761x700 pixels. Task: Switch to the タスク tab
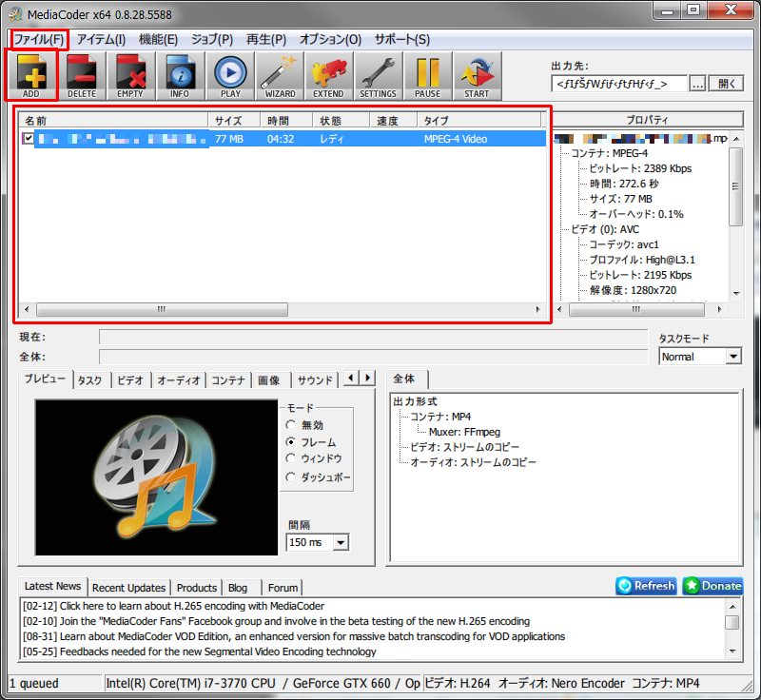(89, 380)
